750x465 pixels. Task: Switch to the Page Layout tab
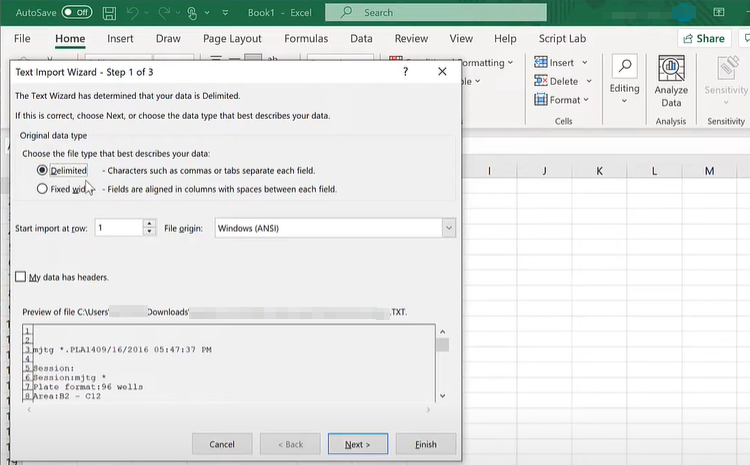click(232, 38)
